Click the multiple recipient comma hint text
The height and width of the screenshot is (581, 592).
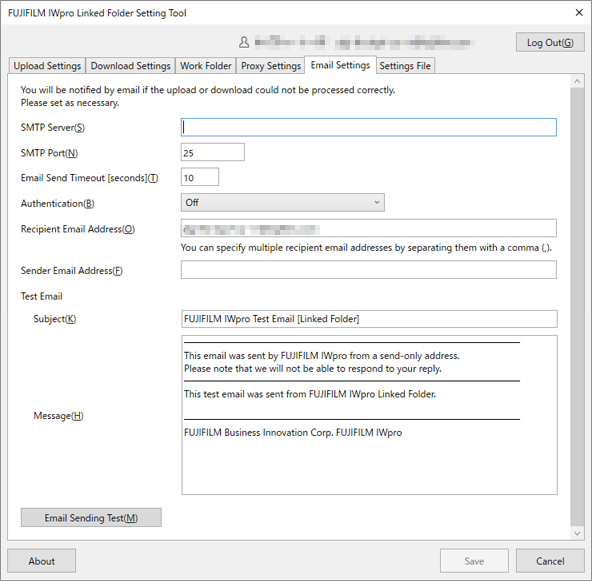pos(366,248)
